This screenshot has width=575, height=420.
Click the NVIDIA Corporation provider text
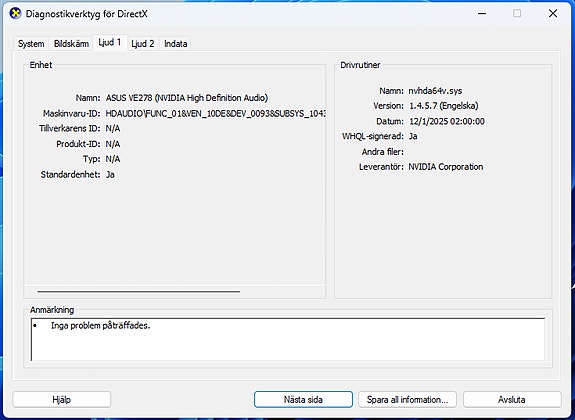pyautogui.click(x=446, y=167)
